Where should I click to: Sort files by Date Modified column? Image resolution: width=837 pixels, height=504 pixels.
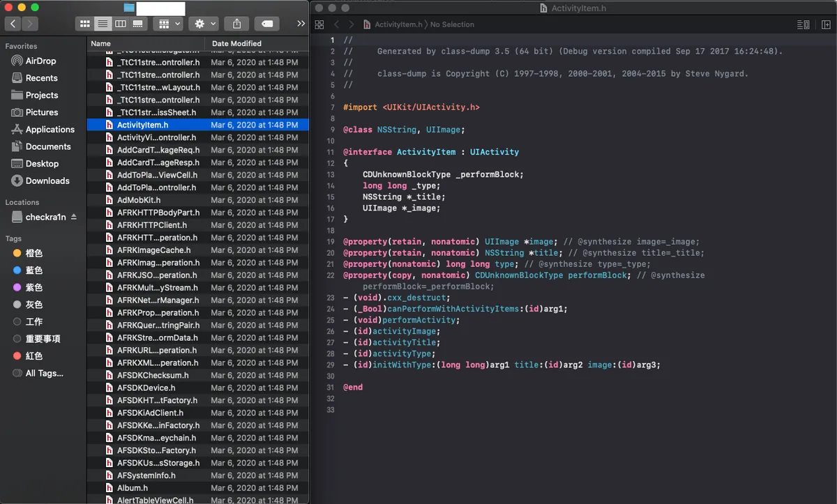[237, 43]
